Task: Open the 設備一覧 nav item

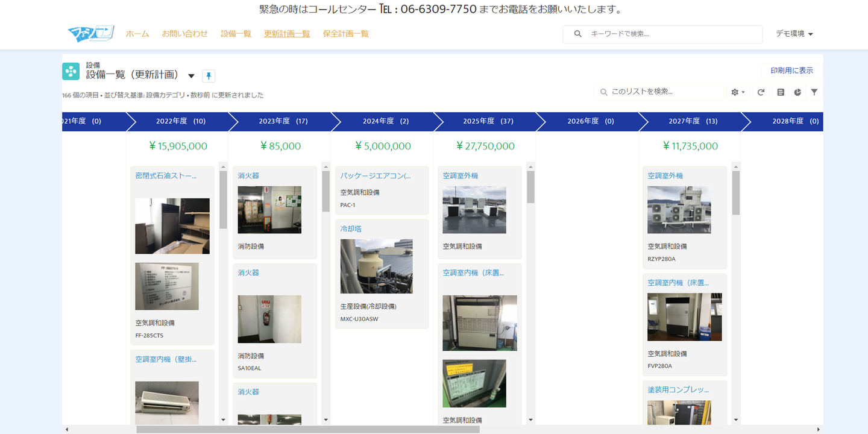Action: [236, 34]
